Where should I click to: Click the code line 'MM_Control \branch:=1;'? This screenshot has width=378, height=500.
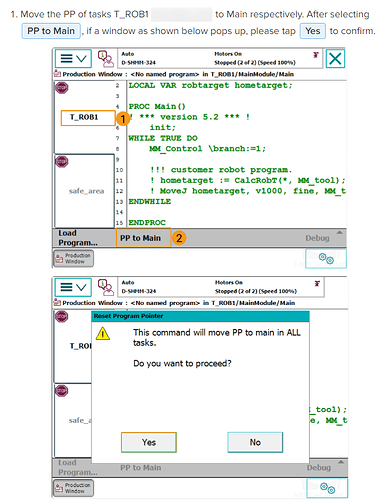coord(207,149)
